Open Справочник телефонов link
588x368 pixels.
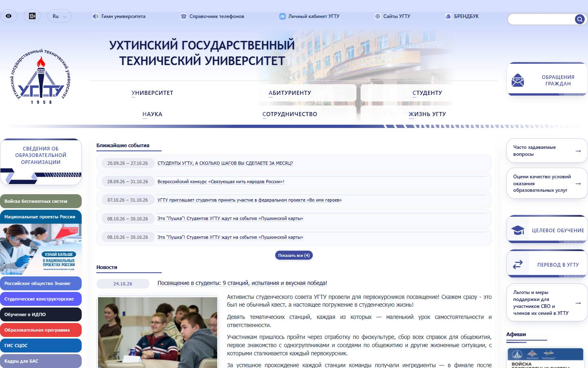click(x=217, y=16)
